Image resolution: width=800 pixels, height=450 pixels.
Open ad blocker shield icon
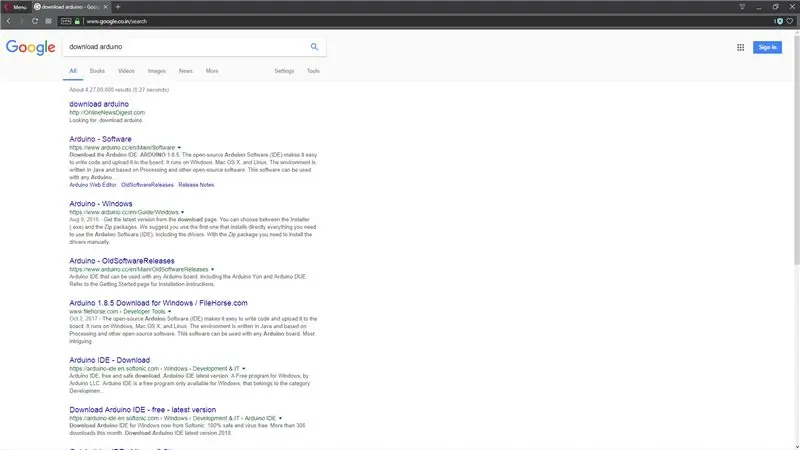pos(779,21)
